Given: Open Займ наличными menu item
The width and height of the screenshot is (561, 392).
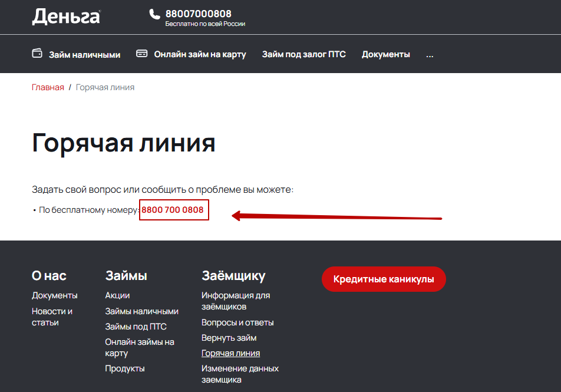Looking at the screenshot, I should (84, 55).
